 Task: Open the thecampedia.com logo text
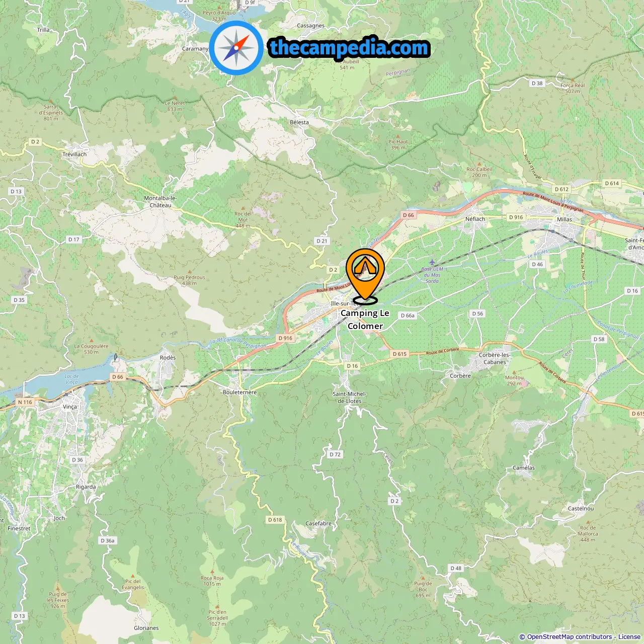pos(349,48)
